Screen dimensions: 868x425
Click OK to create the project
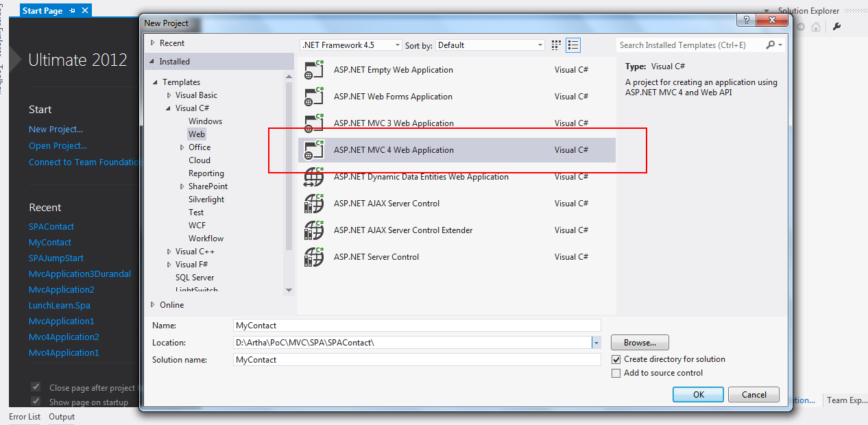pos(699,394)
